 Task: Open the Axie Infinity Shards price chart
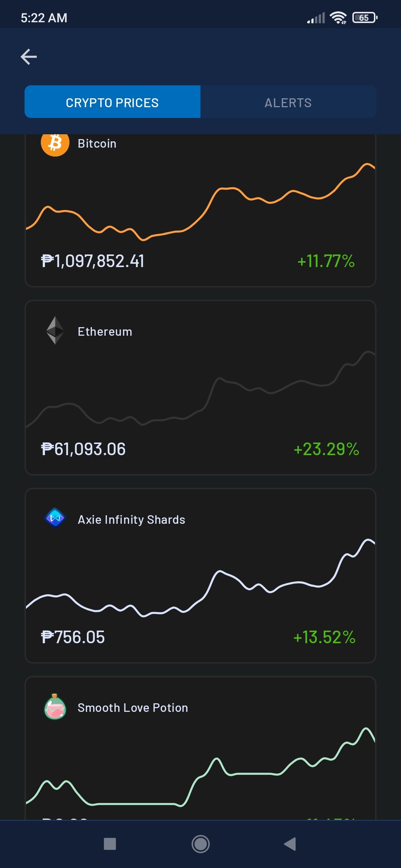click(x=200, y=578)
